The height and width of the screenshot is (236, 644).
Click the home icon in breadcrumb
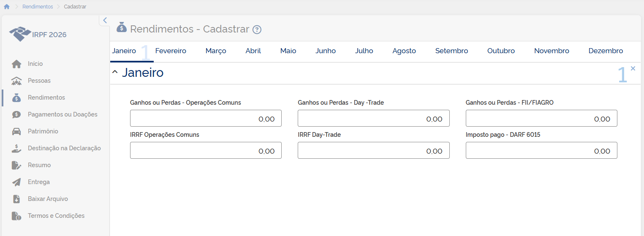[x=7, y=7]
